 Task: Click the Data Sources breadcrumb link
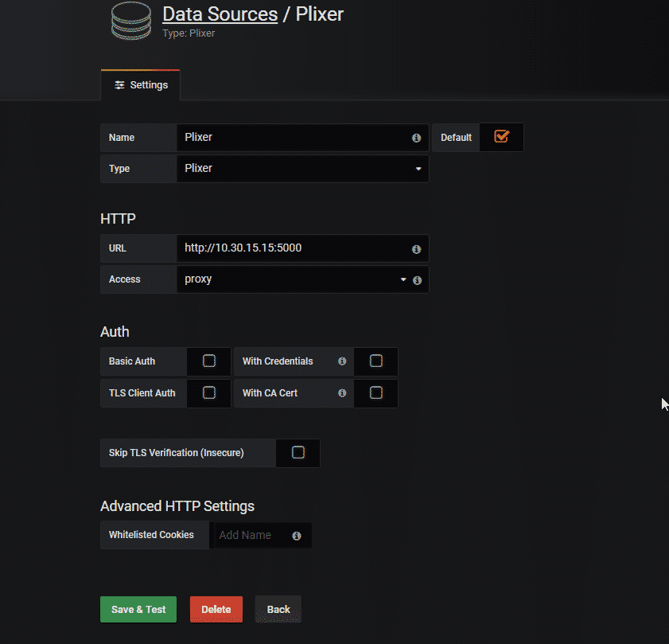pos(220,14)
